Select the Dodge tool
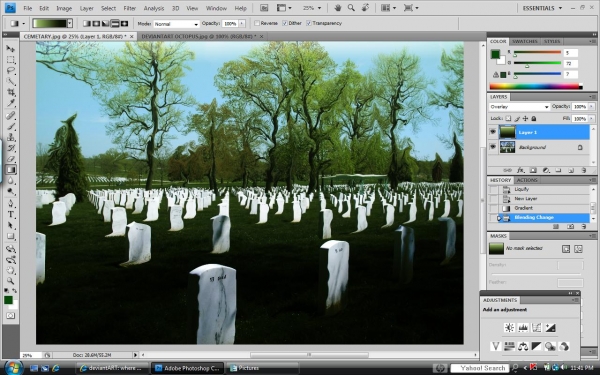This screenshot has width=600, height=375. click(11, 191)
